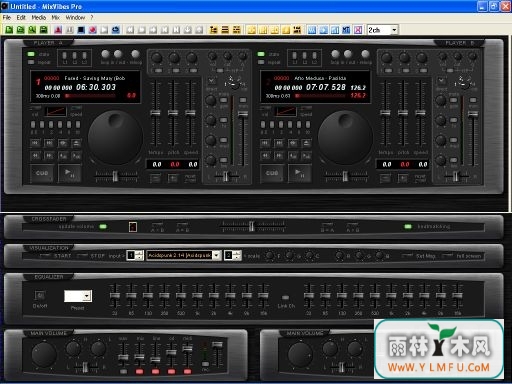512x384 pixels.
Task: Click the first green new-file toolbar icon
Action: click(9, 30)
